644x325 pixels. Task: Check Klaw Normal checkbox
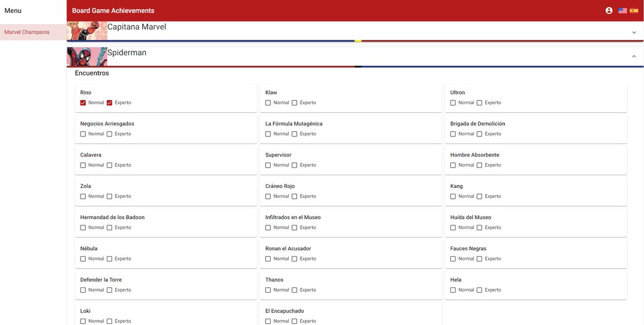[268, 103]
